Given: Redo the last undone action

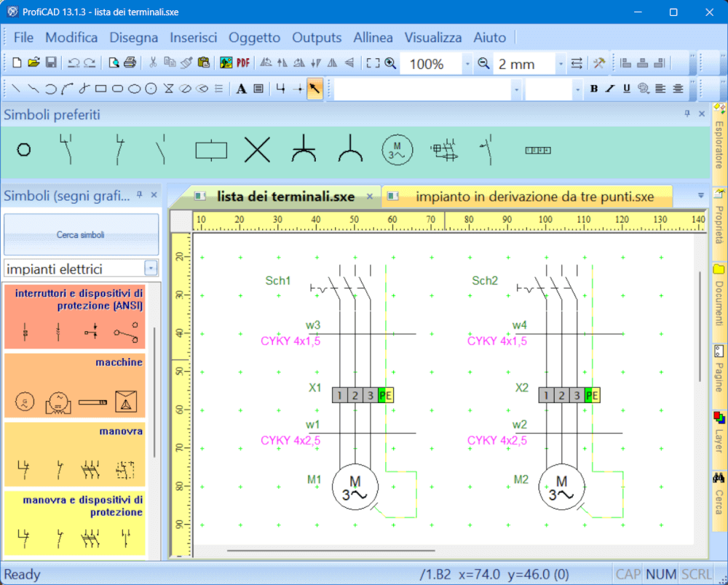Looking at the screenshot, I should pyautogui.click(x=90, y=63).
